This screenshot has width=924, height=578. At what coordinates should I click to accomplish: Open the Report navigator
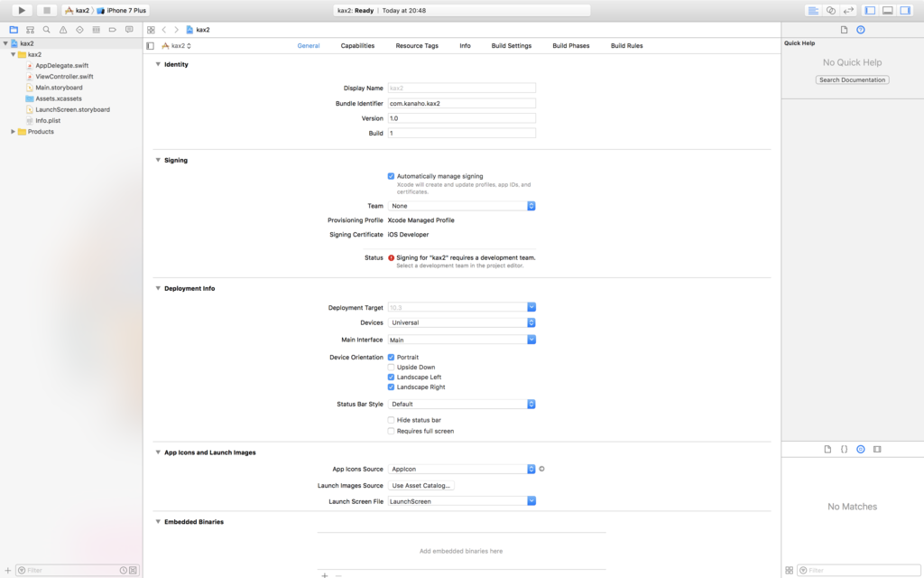[x=129, y=30]
